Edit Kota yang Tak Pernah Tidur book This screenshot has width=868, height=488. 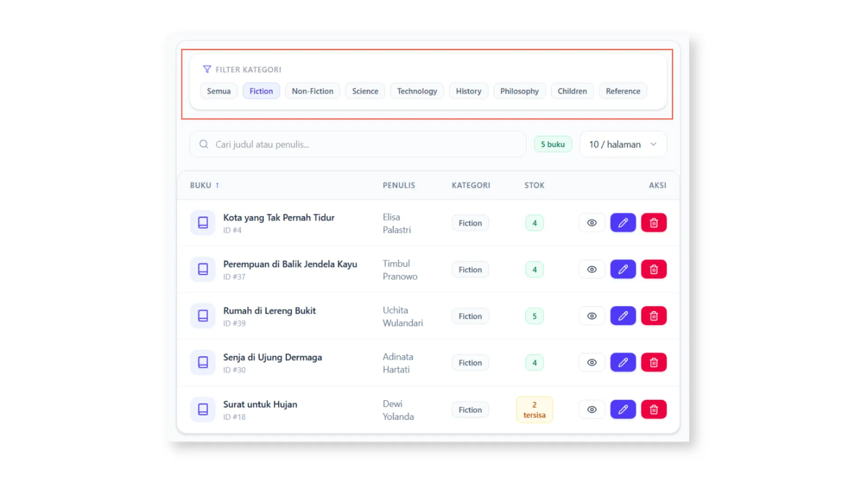pos(623,223)
